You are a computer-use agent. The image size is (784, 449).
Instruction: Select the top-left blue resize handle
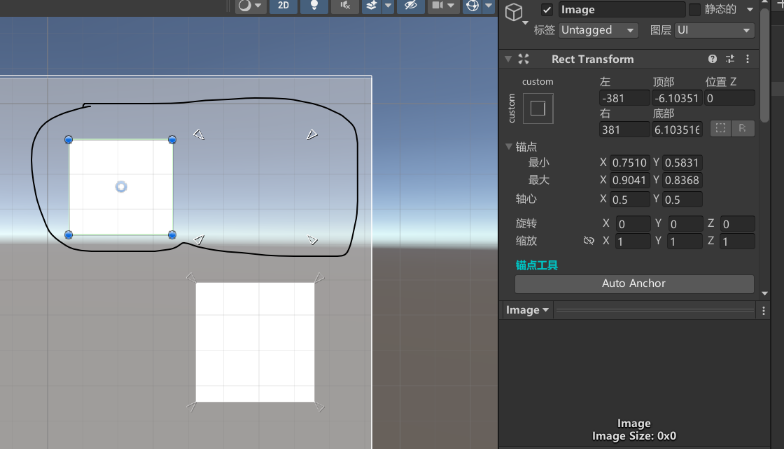pyautogui.click(x=68, y=140)
